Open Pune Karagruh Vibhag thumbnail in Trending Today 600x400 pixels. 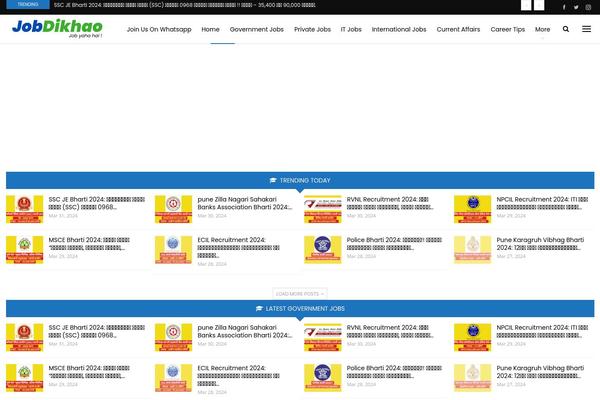tap(473, 250)
